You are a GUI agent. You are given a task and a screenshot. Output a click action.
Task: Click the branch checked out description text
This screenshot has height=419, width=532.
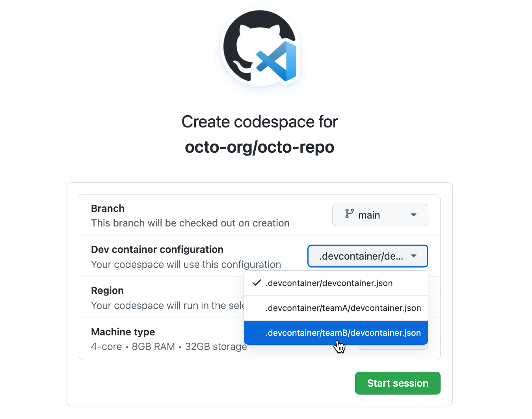(190, 223)
